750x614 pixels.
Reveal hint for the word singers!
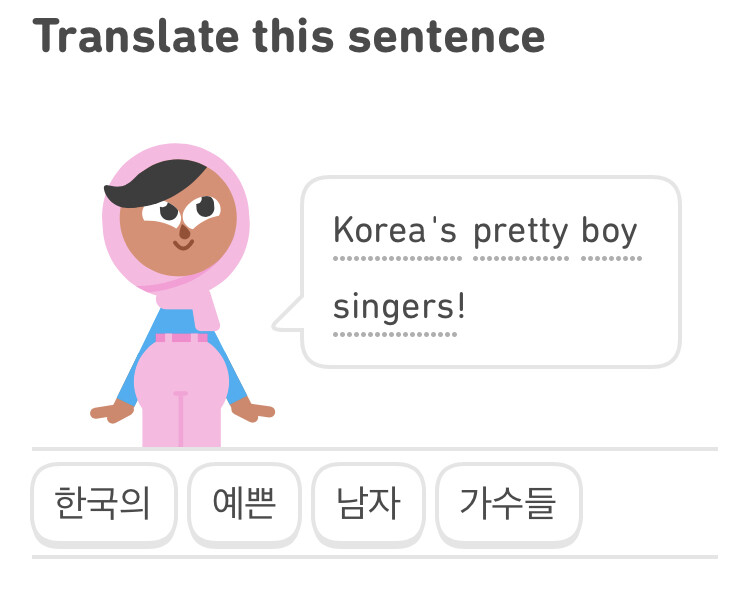point(399,306)
